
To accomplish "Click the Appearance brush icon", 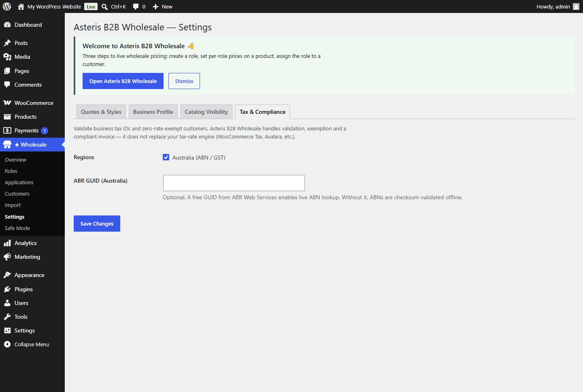I will pos(7,275).
